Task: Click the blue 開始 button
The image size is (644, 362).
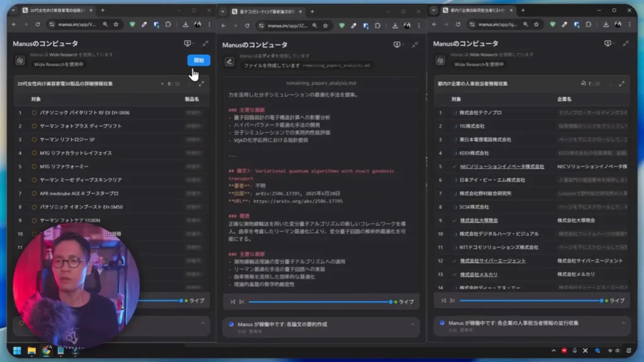Action: point(199,60)
